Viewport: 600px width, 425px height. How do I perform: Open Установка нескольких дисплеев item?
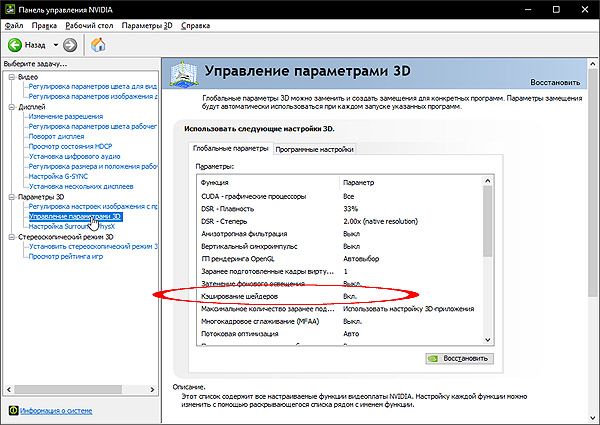click(x=81, y=186)
